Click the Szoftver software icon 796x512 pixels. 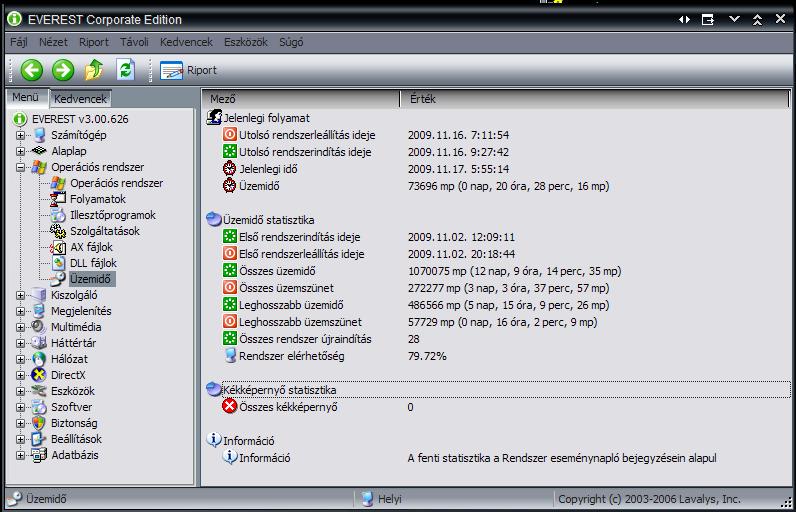[x=39, y=407]
